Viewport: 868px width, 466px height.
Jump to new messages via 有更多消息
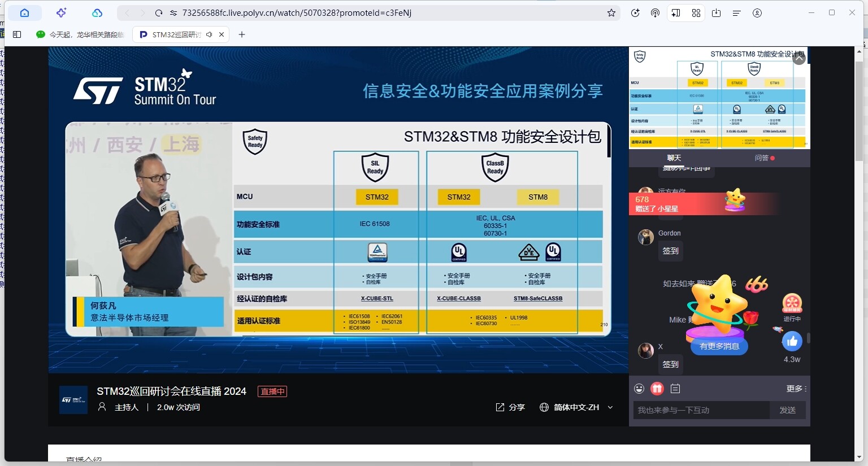pos(719,346)
